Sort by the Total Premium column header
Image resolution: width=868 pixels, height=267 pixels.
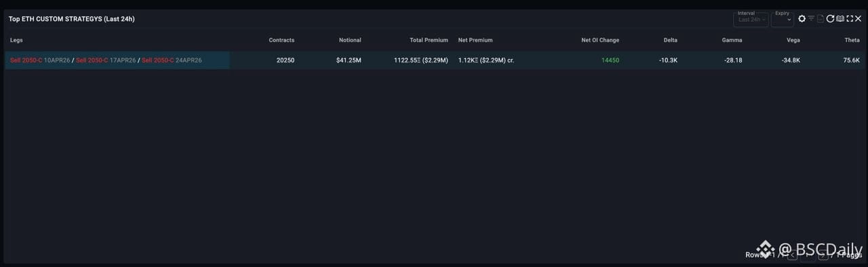pyautogui.click(x=429, y=40)
